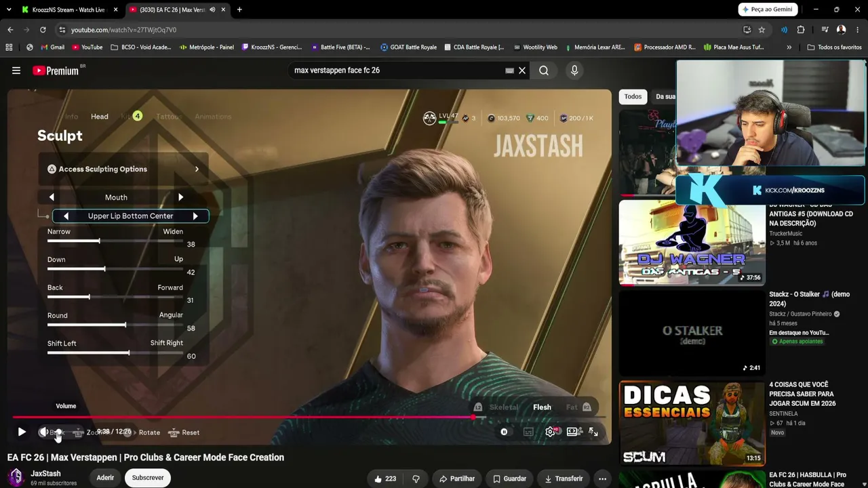868x488 pixels.
Task: Clear the search query with the X
Action: tap(522, 70)
